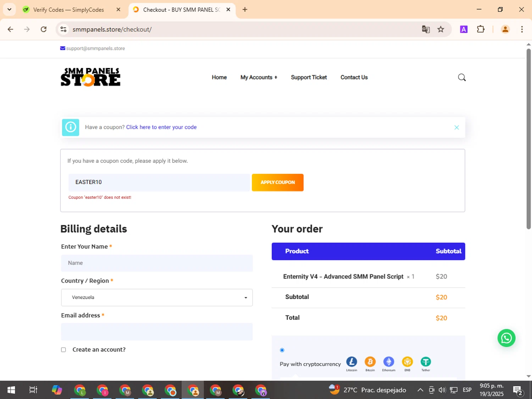
Task: Select the Checkout - BUY SMM PANEL tab
Action: pos(181,10)
